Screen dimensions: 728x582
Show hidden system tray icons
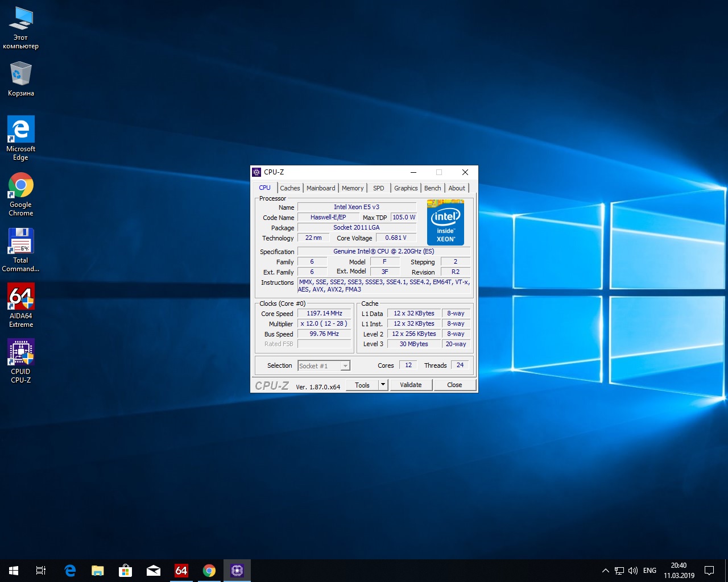pos(605,571)
